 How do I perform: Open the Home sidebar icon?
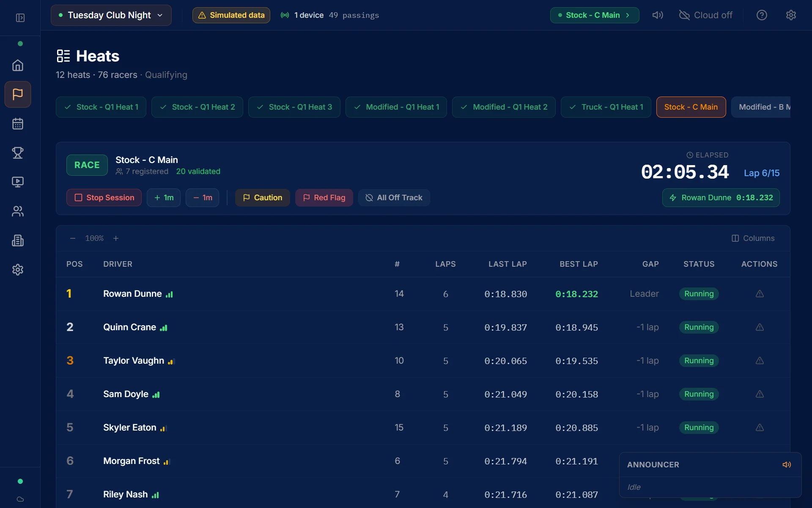click(x=18, y=65)
